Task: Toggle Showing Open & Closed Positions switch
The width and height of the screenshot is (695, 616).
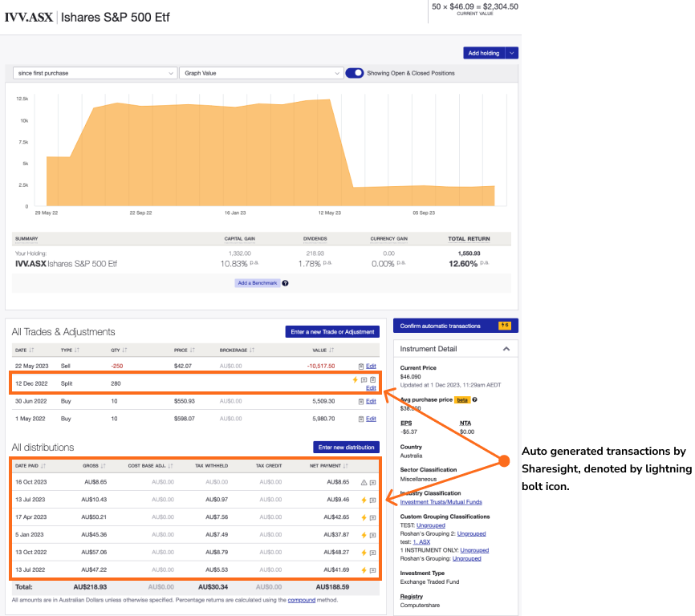Action: (x=355, y=73)
